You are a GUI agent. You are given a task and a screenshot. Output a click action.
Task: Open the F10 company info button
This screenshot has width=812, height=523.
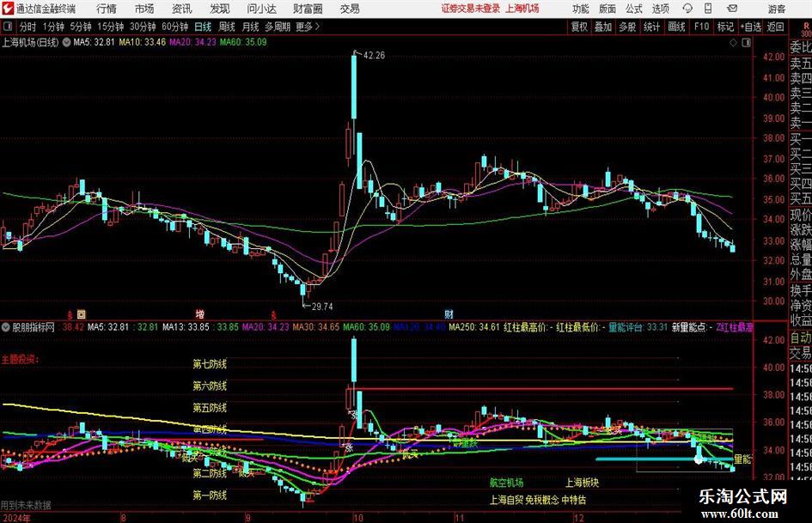coord(702,27)
